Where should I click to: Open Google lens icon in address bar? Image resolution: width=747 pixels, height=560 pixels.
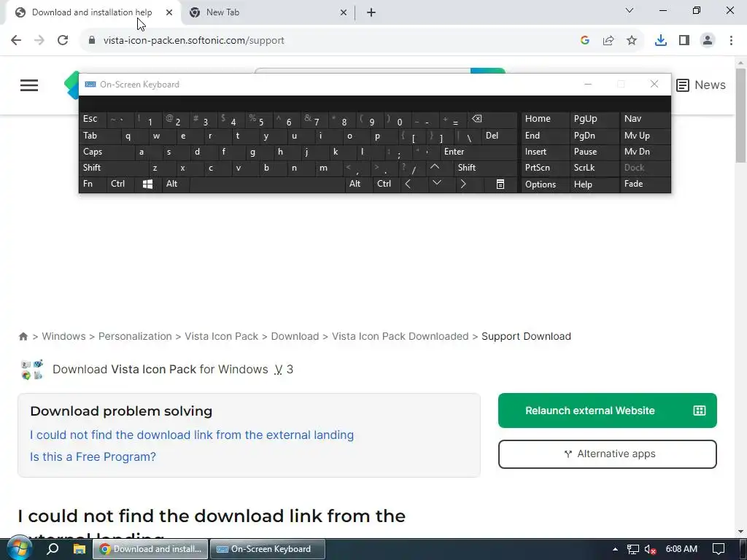point(585,41)
